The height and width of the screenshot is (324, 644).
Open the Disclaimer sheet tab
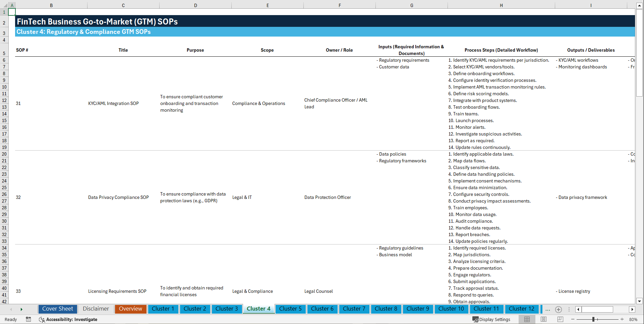pos(96,309)
